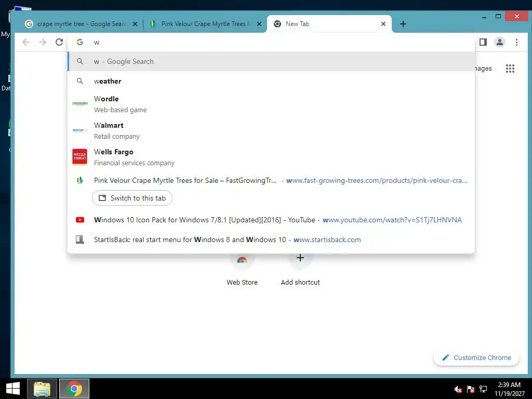The width and height of the screenshot is (532, 399).
Task: Click the Google logo in address bar
Action: pos(79,42)
